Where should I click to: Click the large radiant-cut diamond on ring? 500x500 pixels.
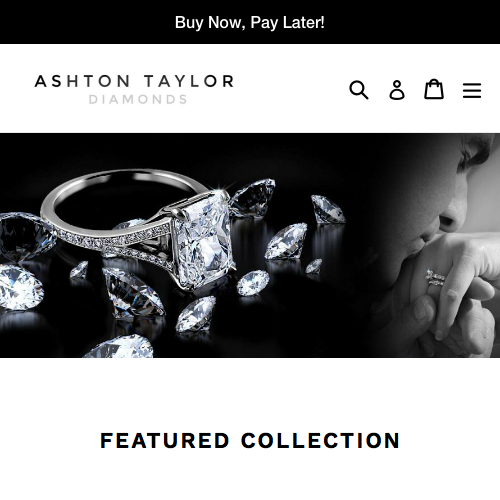point(203,240)
